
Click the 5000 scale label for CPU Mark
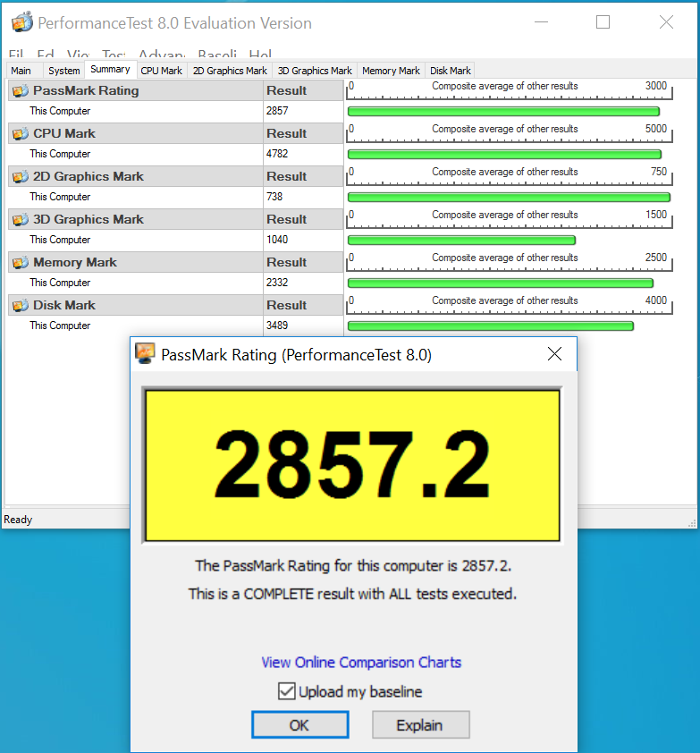point(656,129)
